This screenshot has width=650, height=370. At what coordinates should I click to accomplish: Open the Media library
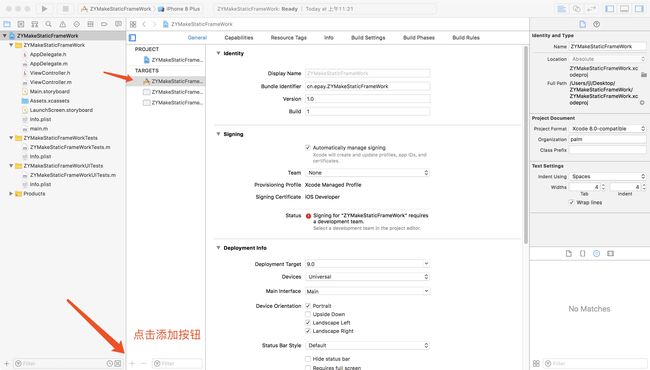tap(610, 254)
